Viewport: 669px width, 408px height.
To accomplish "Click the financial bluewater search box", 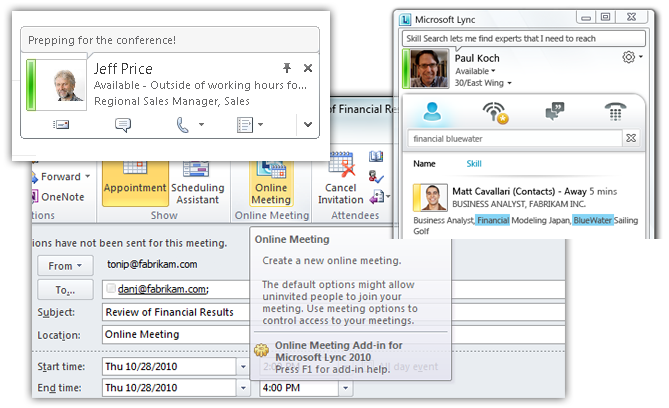I will point(515,139).
